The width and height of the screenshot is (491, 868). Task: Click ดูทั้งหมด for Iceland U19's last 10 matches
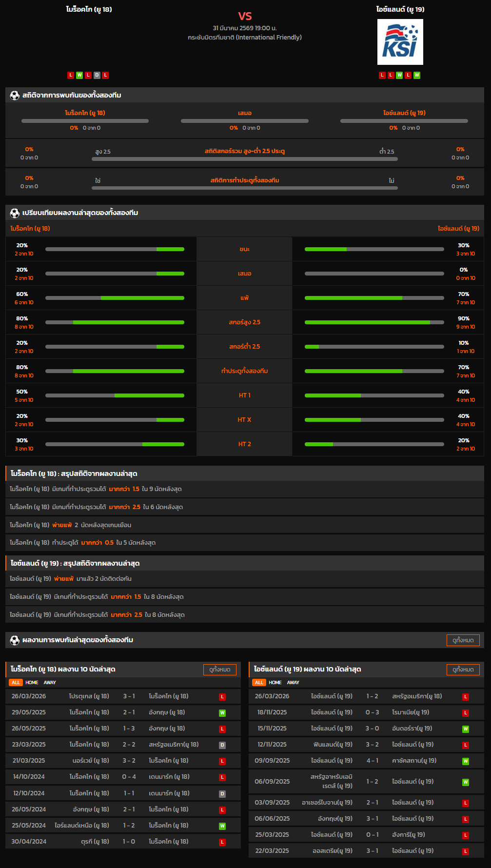coord(463,670)
